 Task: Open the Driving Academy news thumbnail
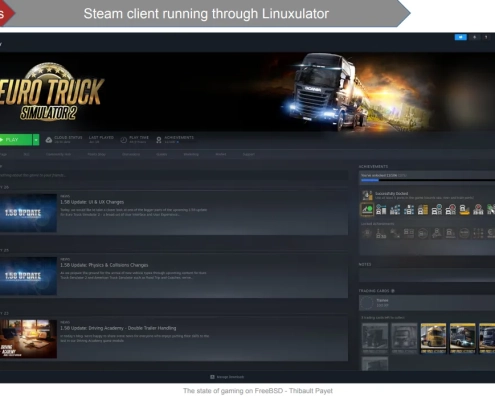click(x=28, y=339)
